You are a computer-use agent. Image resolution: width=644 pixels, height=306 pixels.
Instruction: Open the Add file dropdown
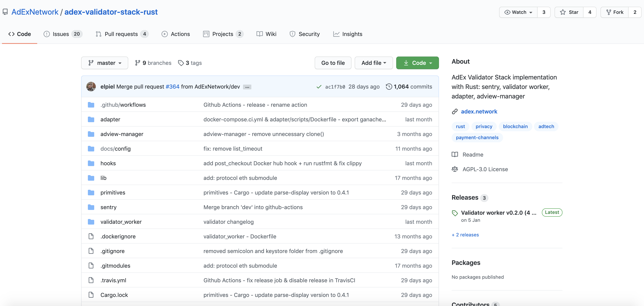click(373, 63)
